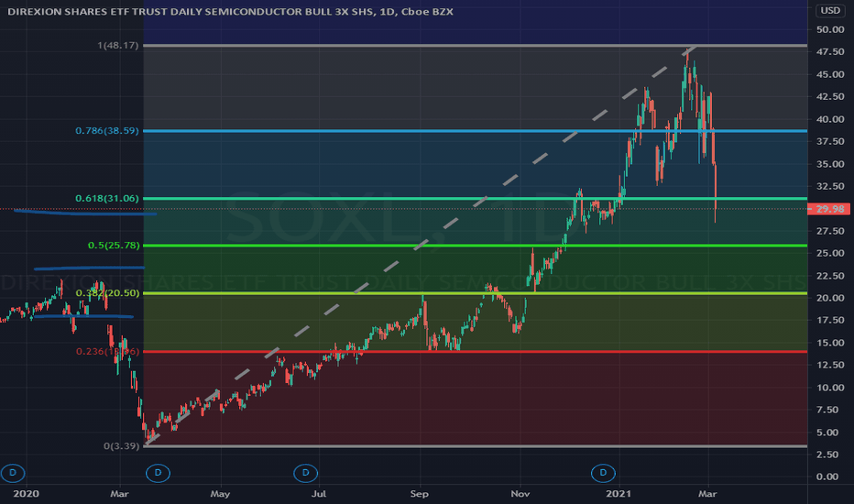
Task: Click the teal 0.618 retracement line
Action: coord(475,198)
